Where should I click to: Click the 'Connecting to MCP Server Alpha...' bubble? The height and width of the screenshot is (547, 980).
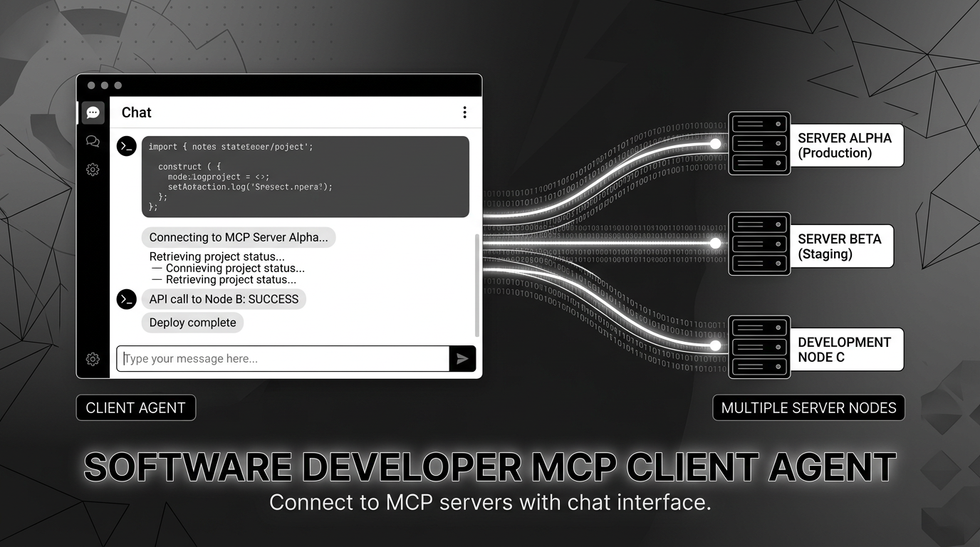(239, 237)
